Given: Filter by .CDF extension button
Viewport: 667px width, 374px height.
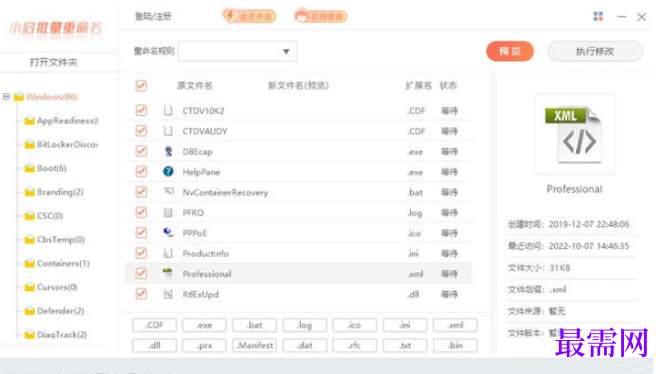Looking at the screenshot, I should click(154, 325).
